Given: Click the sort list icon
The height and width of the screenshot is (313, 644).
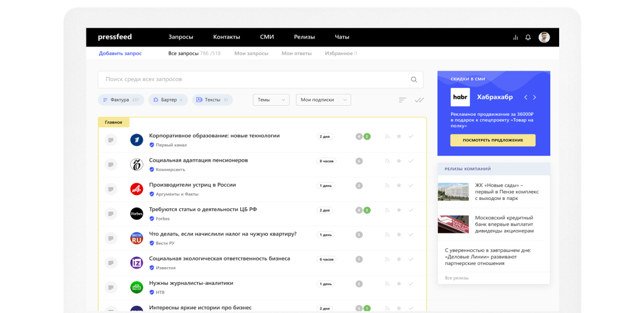Looking at the screenshot, I should pos(402,100).
